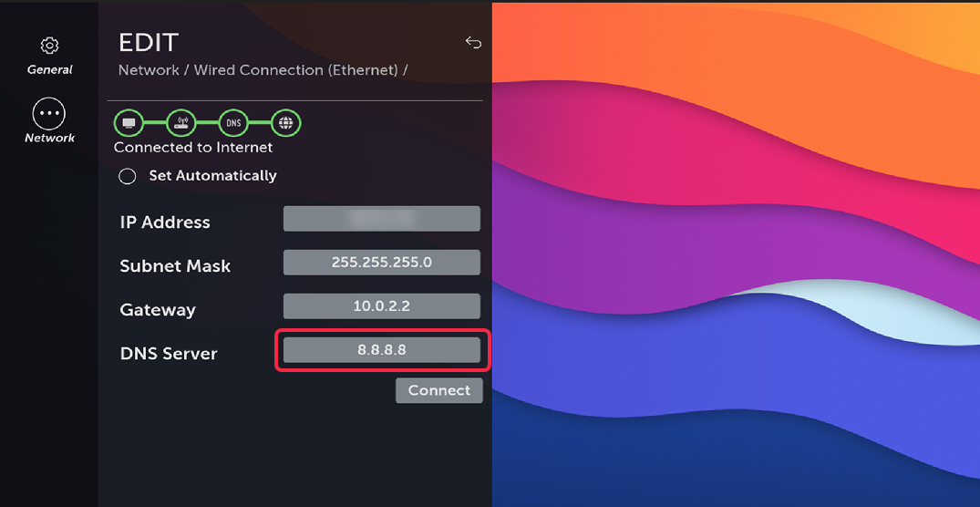Select the Network three-dots icon
This screenshot has width=980, height=507.
click(x=49, y=114)
